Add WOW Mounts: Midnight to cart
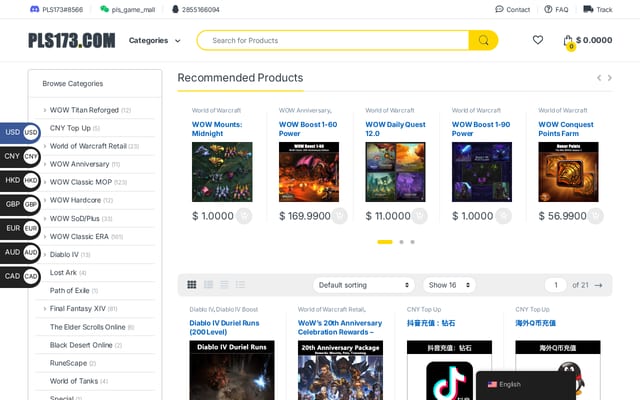Viewport: 640px width, 400px height. click(x=244, y=216)
